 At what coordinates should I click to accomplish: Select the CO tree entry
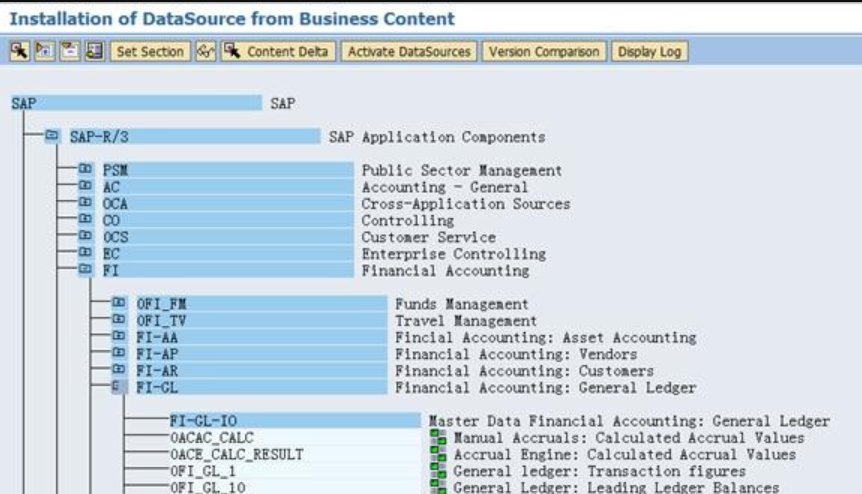[x=228, y=220]
